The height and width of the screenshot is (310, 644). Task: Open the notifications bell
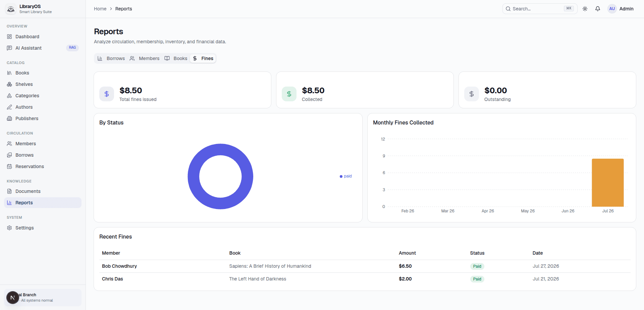point(598,9)
